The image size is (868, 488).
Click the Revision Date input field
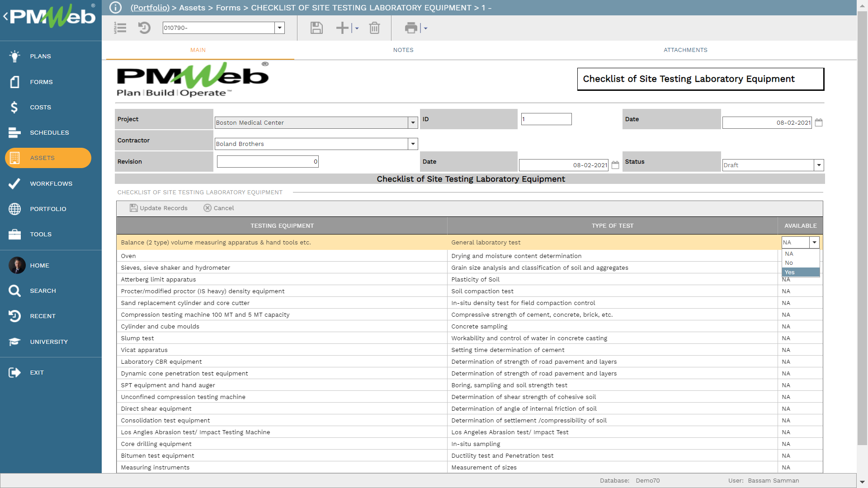tap(564, 165)
